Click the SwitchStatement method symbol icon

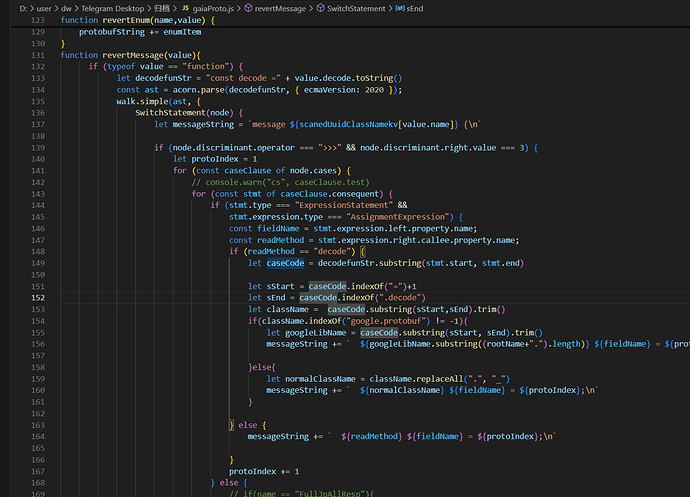coord(320,8)
